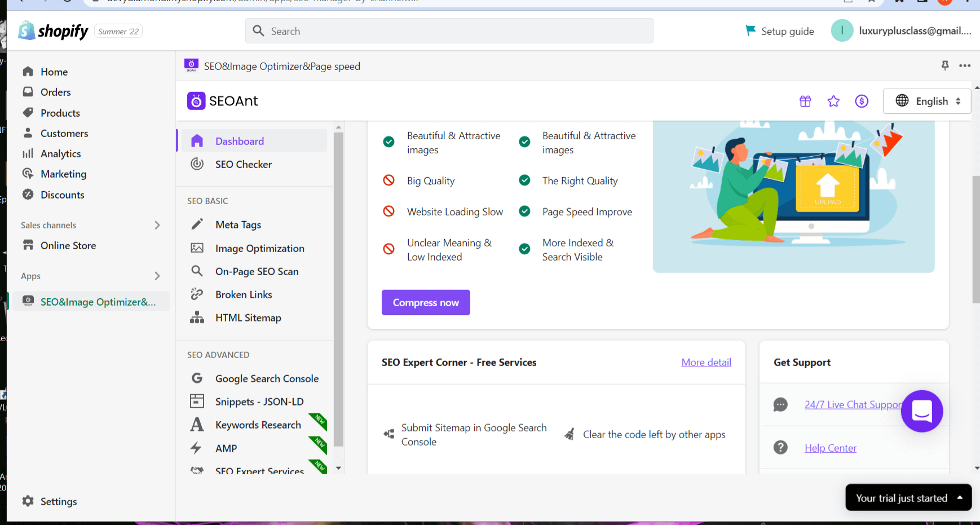
Task: Click the Broken Links chain icon
Action: 197,294
